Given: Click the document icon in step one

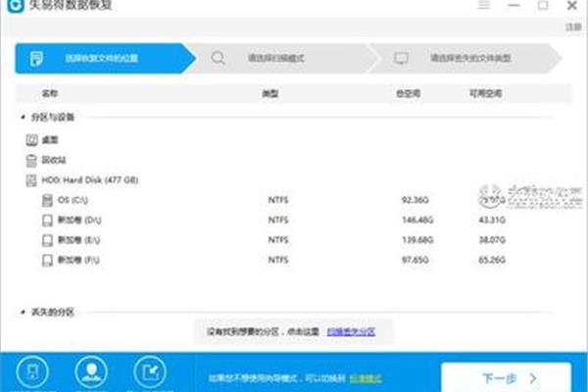Looking at the screenshot, I should pyautogui.click(x=36, y=59).
